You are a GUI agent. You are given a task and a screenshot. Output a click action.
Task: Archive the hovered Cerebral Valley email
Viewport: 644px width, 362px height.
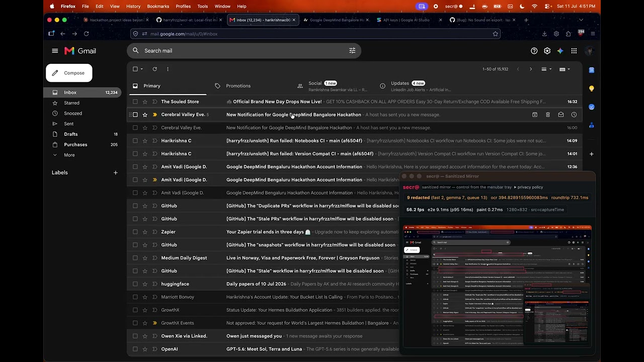[x=535, y=115]
